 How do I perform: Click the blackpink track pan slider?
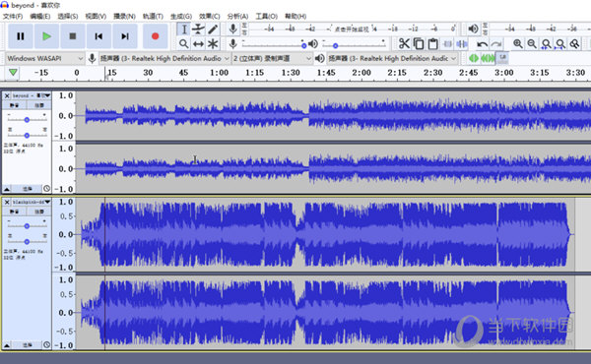click(27, 241)
